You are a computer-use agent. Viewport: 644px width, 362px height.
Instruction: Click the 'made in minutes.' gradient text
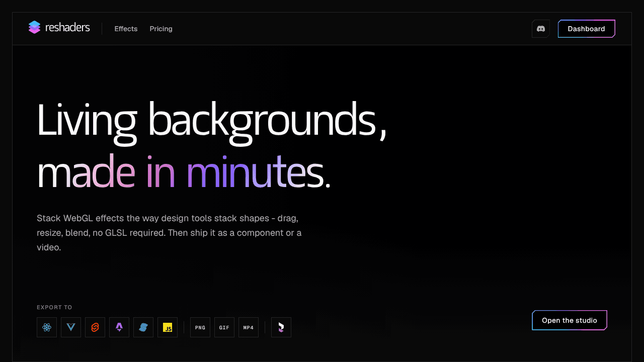pos(184,171)
